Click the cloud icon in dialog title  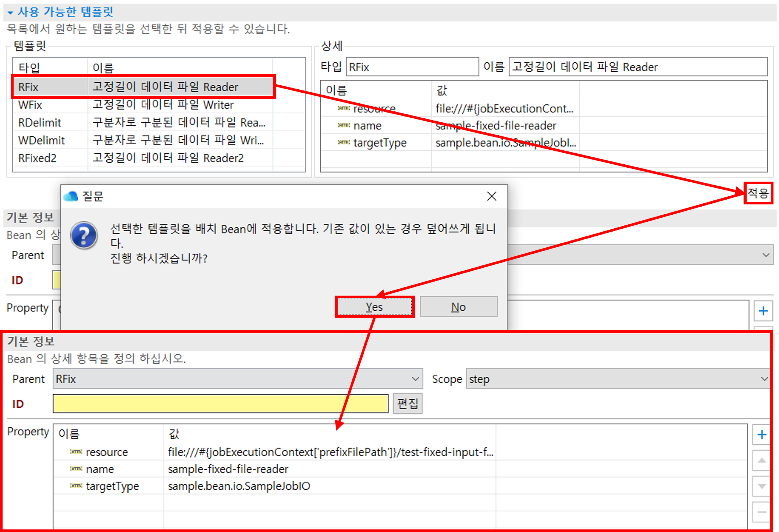(71, 196)
